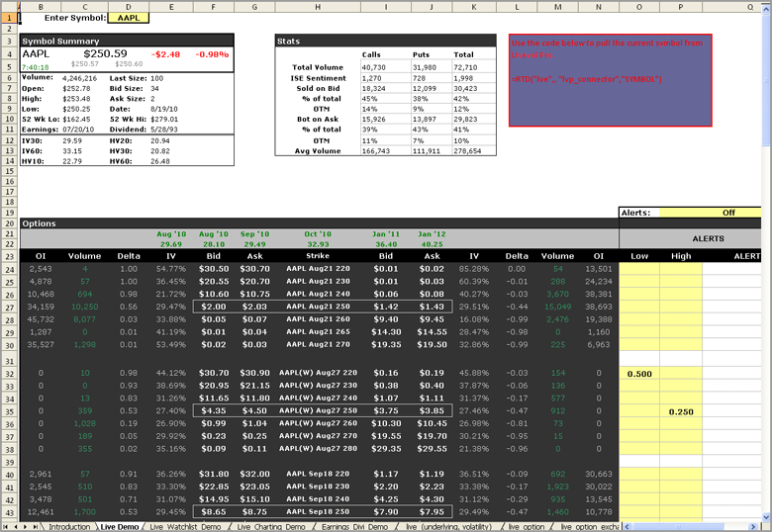Switch to the Introduction sheet tab
Image resolution: width=772 pixels, height=532 pixels.
tap(69, 527)
